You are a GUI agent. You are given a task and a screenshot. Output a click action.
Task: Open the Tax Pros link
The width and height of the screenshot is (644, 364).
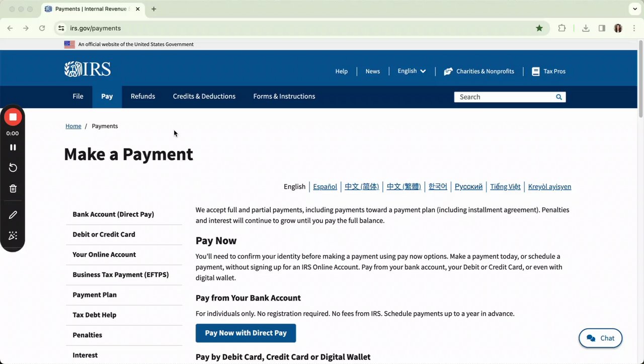[x=549, y=71]
